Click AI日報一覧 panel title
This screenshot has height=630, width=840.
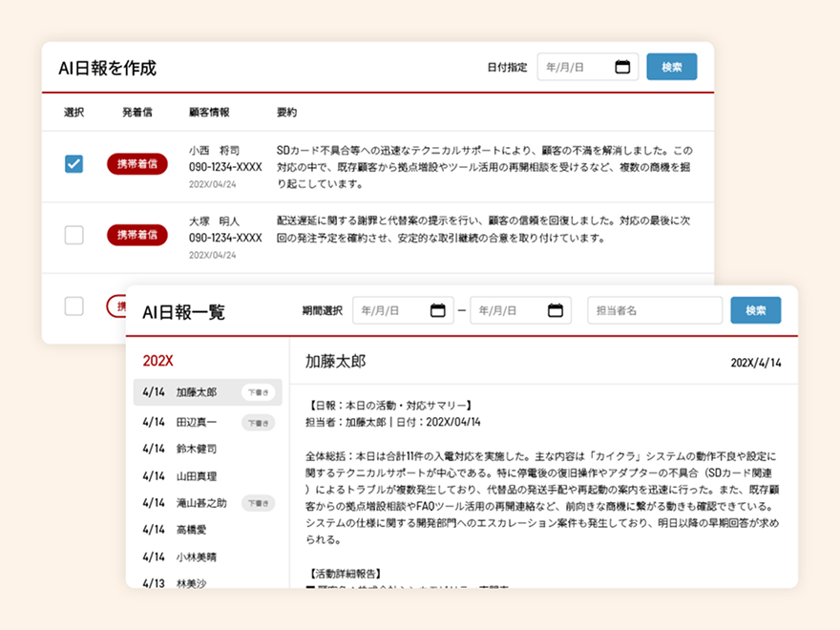coord(183,312)
